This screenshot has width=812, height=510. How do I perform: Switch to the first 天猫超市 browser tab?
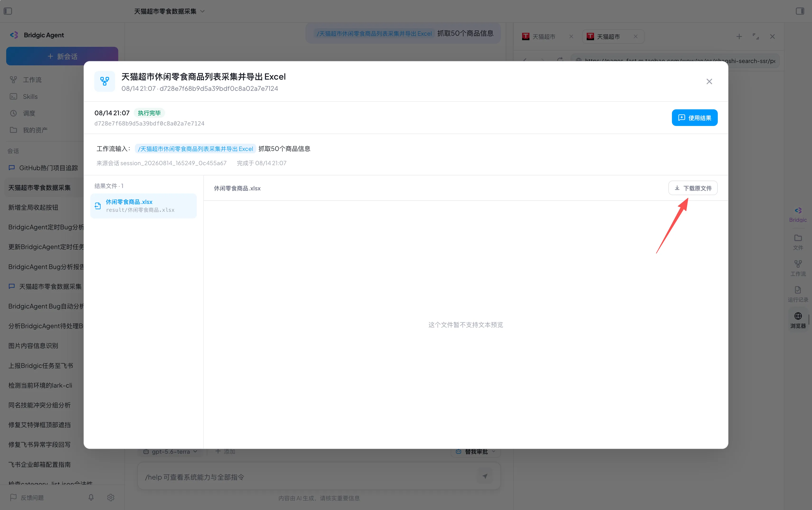(x=543, y=36)
